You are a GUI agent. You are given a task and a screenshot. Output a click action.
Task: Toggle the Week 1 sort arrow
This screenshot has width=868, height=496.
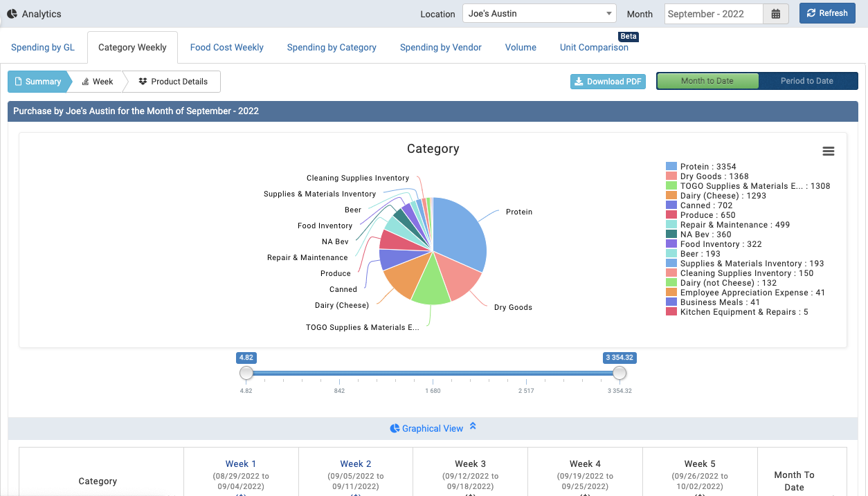click(240, 494)
